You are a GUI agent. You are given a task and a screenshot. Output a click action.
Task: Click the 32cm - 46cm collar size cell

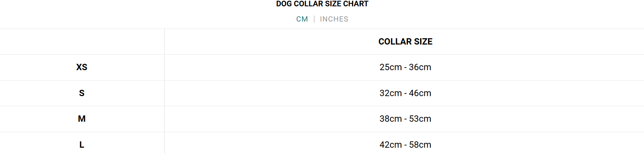(405, 93)
